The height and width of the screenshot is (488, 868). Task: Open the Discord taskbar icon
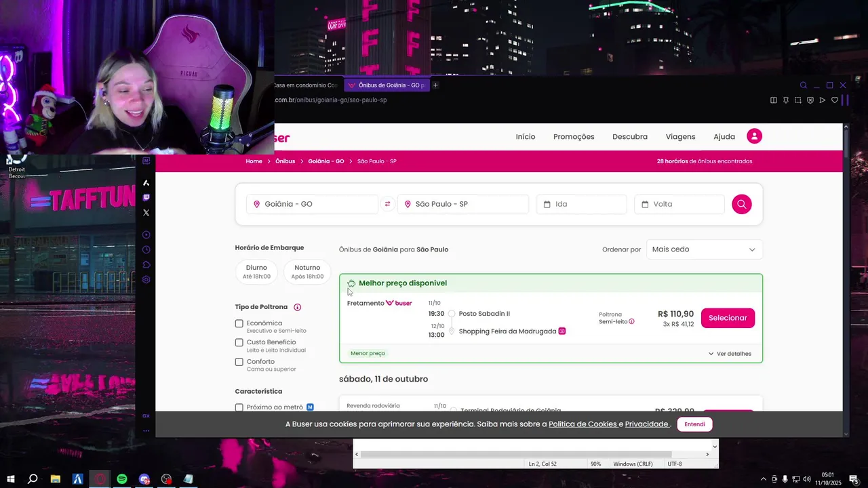coord(144,479)
